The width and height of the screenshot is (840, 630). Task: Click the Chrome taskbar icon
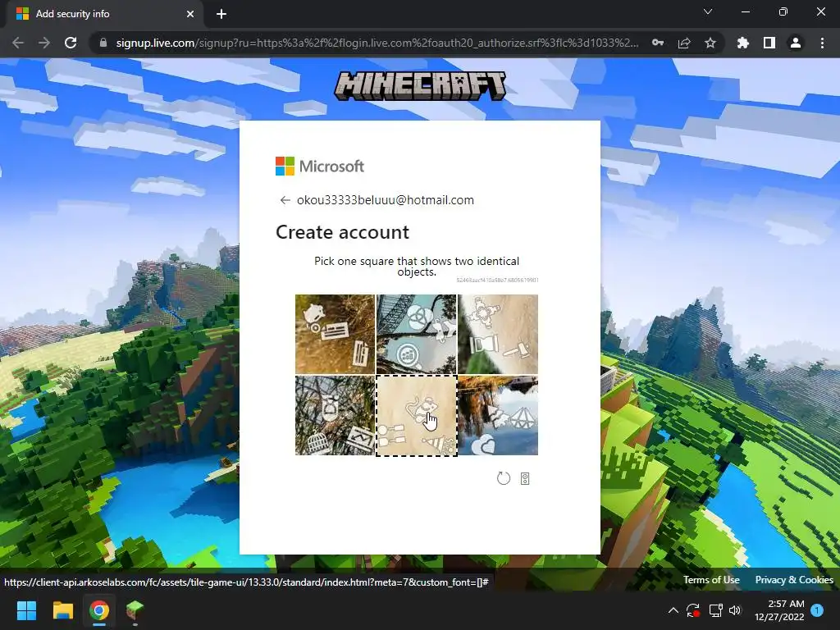pyautogui.click(x=99, y=610)
